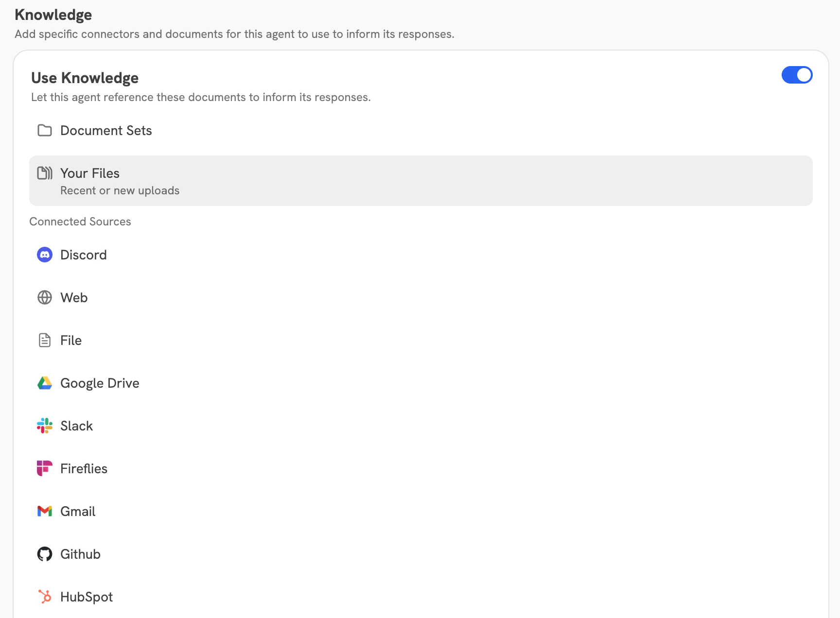Screen dimensions: 840x618
Task: Select the Web connected source
Action: tap(74, 297)
